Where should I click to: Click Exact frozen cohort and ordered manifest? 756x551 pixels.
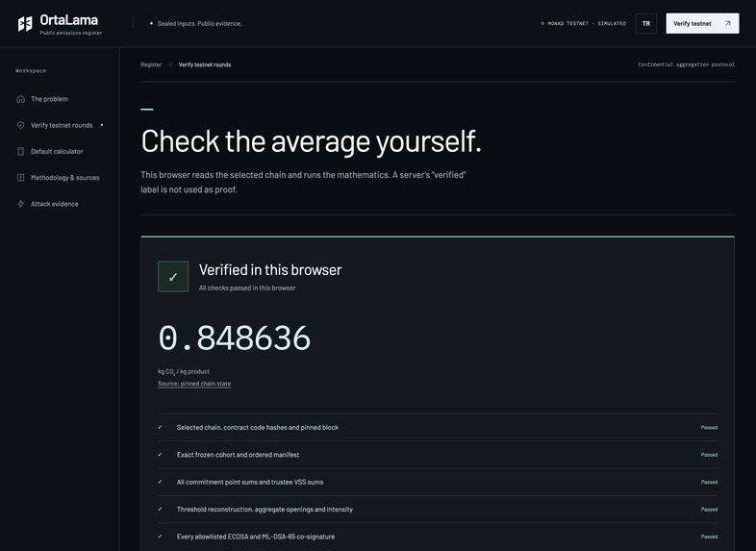[238, 455]
